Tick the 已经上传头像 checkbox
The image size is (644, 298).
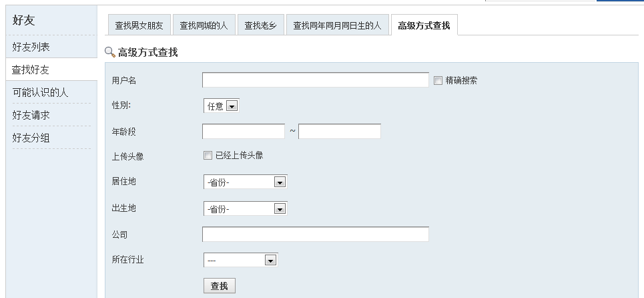[208, 156]
